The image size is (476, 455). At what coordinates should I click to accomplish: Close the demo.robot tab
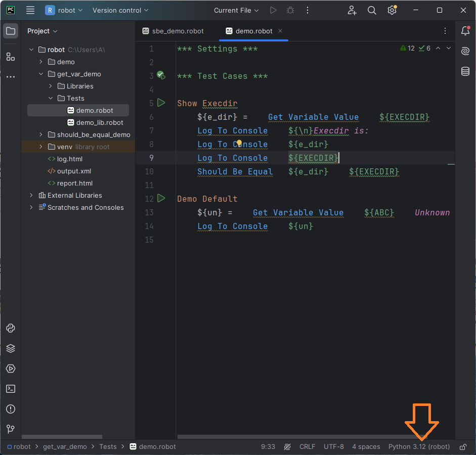280,31
